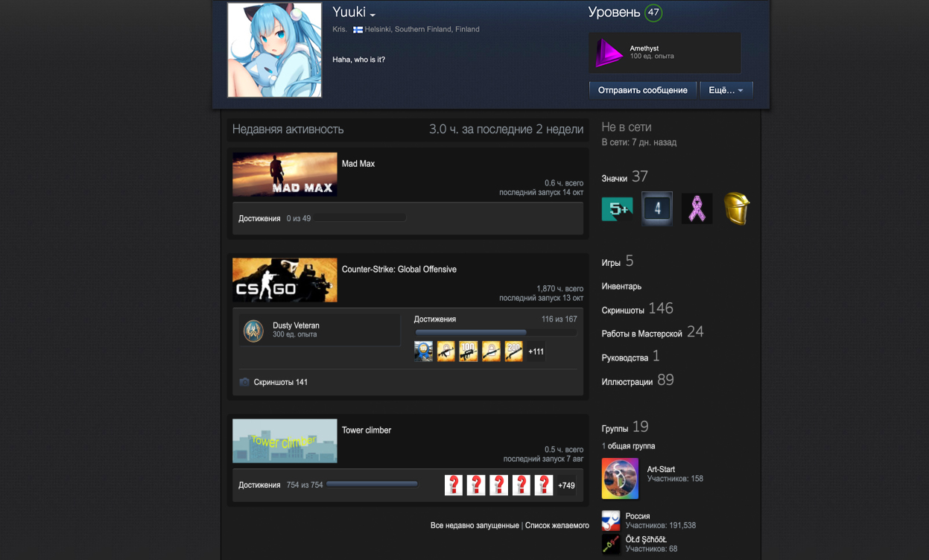Open the Группы 19 groups link
The height and width of the screenshot is (560, 929).
tap(625, 427)
